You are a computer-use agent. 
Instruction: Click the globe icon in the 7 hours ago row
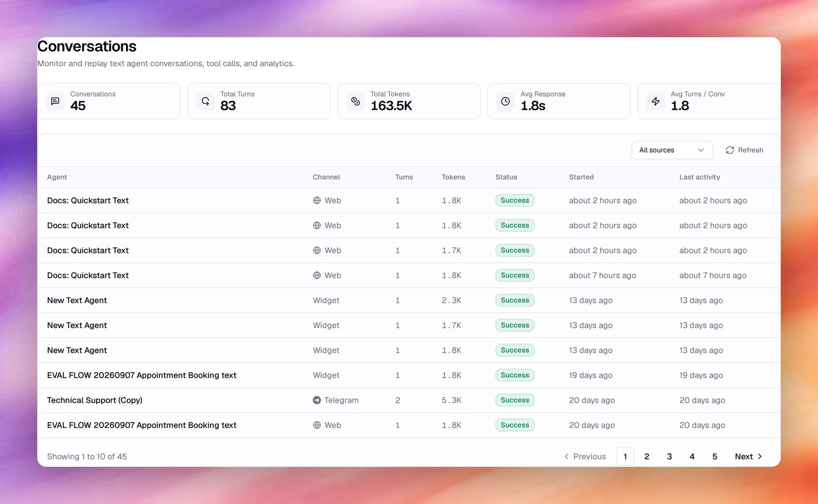tap(317, 276)
